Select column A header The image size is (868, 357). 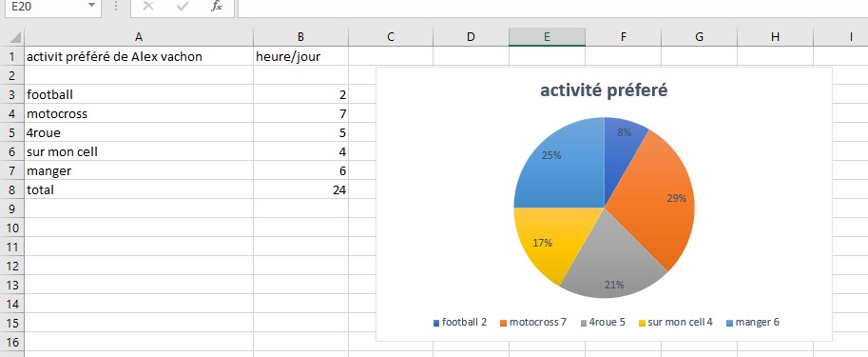click(139, 37)
